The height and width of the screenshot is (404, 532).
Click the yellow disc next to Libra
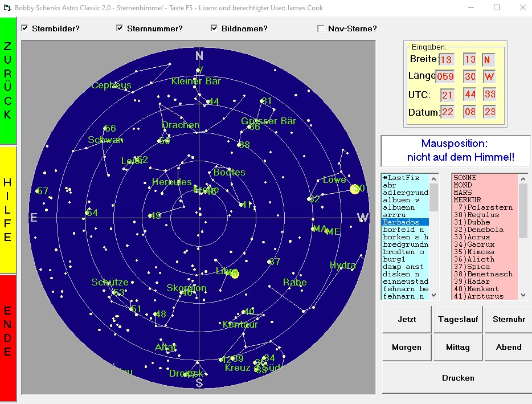235,274
